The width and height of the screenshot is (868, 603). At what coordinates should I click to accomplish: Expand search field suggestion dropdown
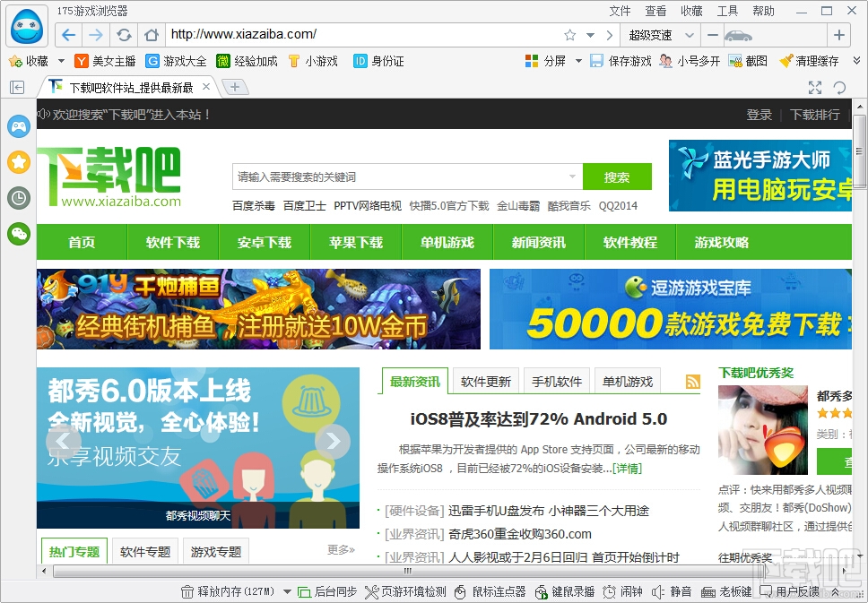[572, 177]
